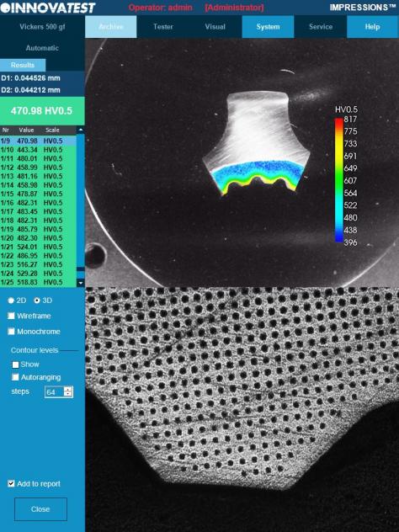Click the results list scroll-up arrow
The image size is (399, 532).
pyautogui.click(x=81, y=130)
